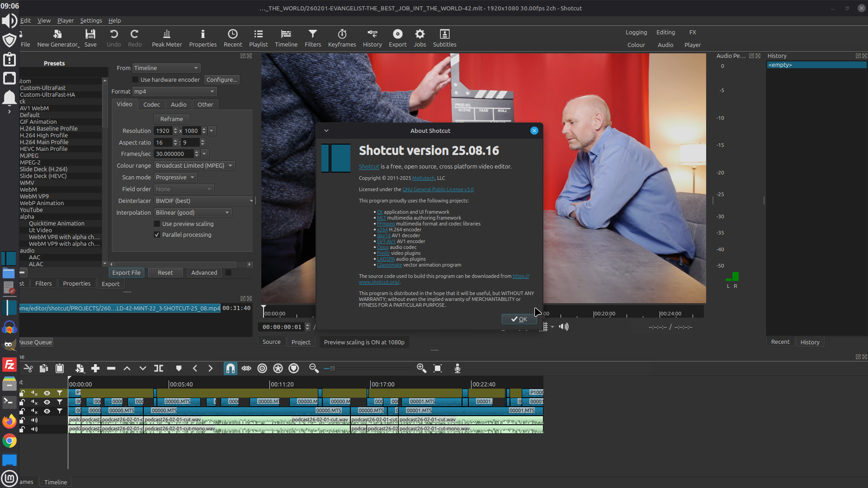Click split at playhead icon

[159, 369]
